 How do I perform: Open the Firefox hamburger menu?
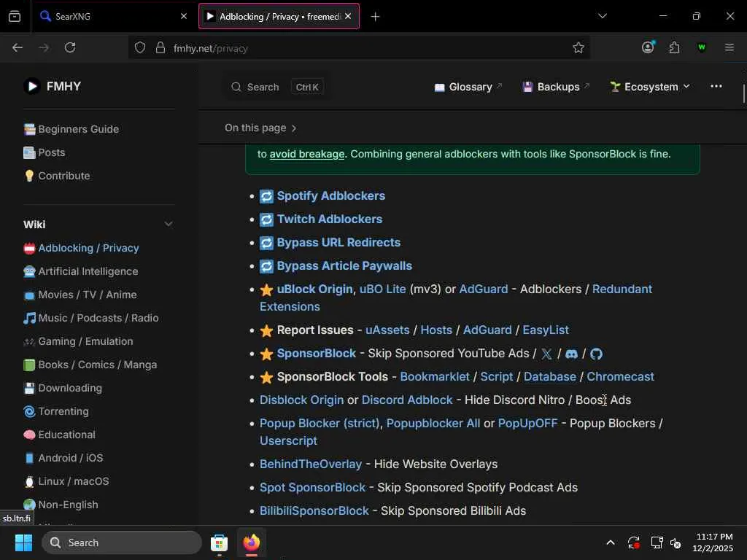729,47
